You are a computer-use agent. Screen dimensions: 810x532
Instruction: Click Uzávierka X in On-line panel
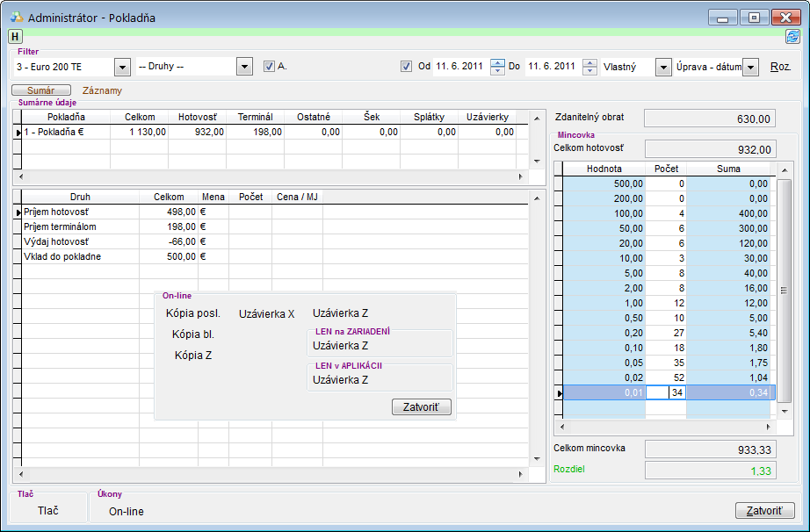click(x=267, y=313)
